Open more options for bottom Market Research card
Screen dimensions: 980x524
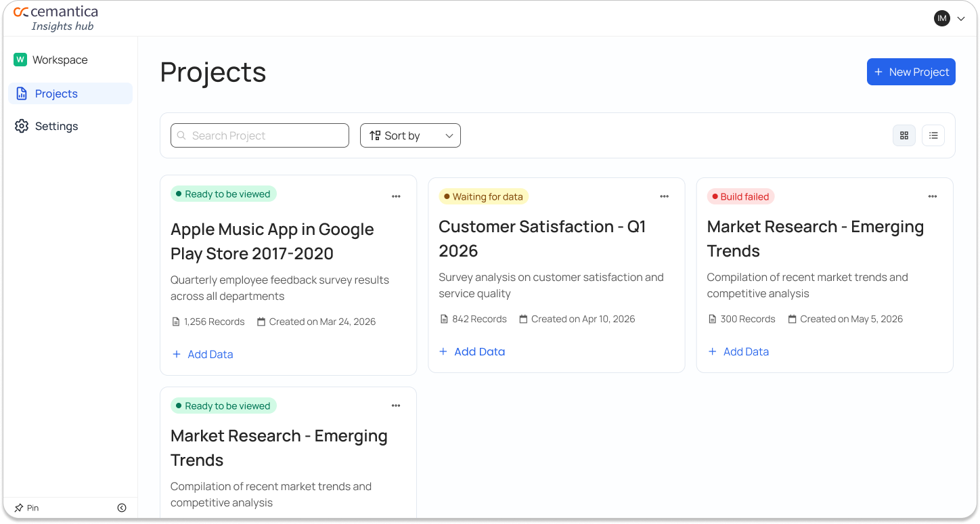click(396, 406)
